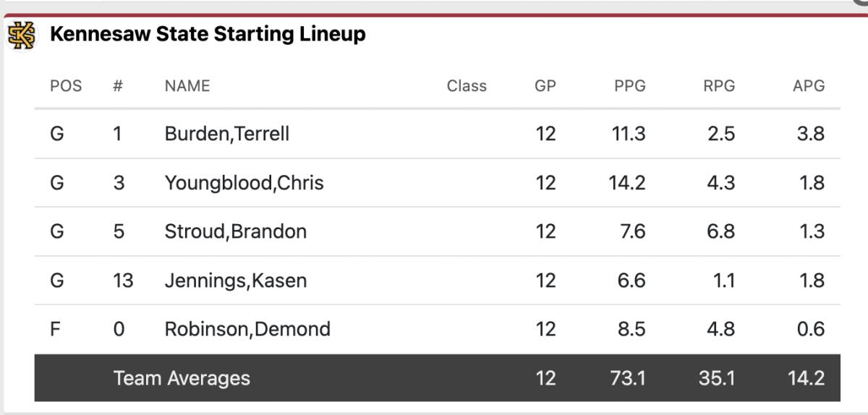Click Burden's 3.8 APG value

(810, 134)
